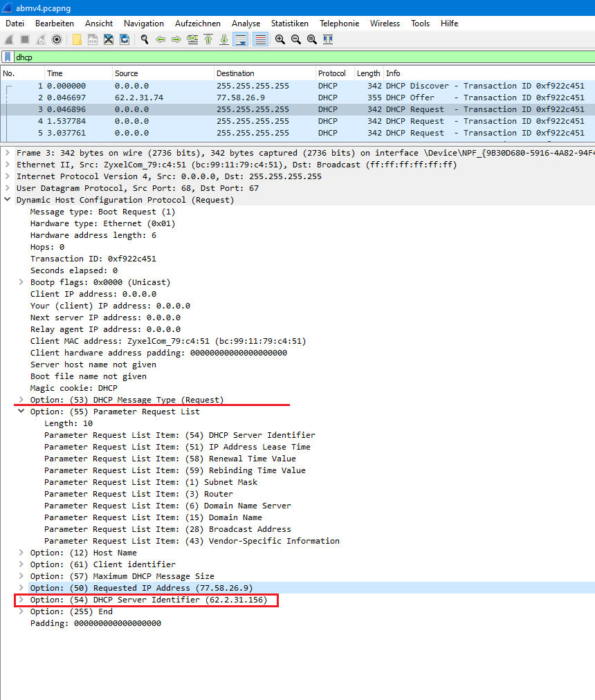This screenshot has width=595, height=700.
Task: Click the Find packet magnifier icon
Action: click(144, 39)
